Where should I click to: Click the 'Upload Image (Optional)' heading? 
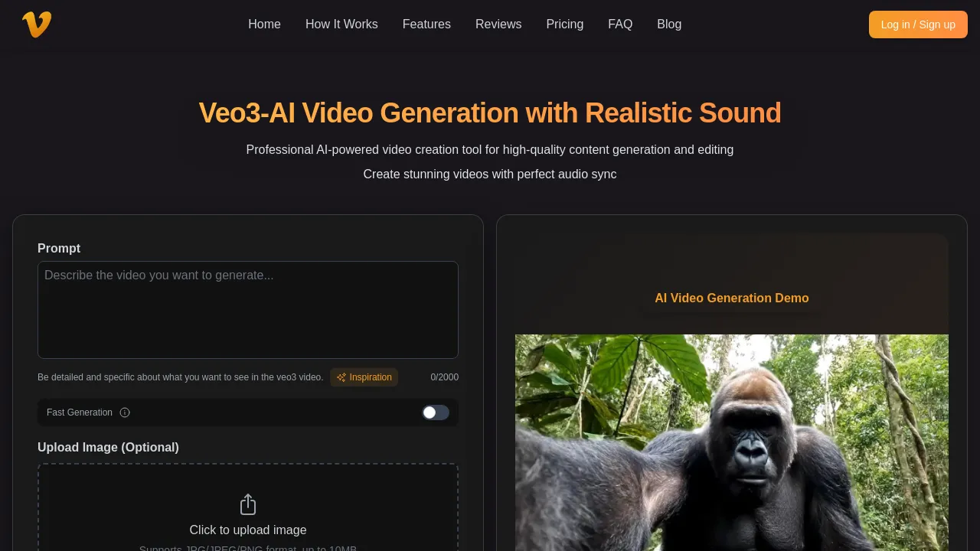108,447
